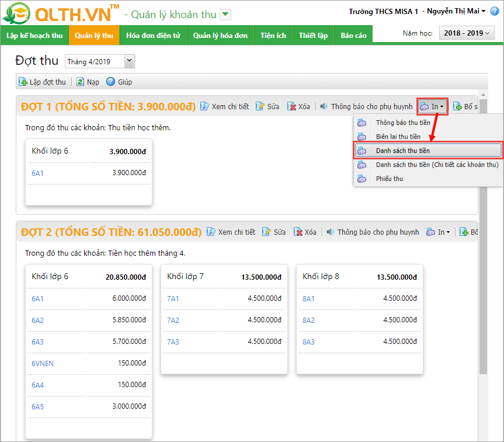The width and height of the screenshot is (504, 442).
Task: Open class 6A2 link in Đợt 2
Action: pos(37,320)
